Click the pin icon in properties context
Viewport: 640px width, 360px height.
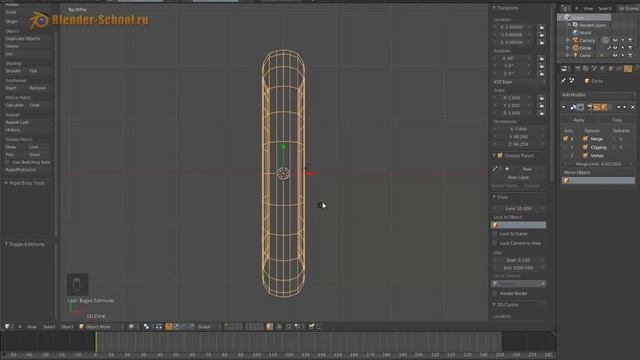(563, 81)
